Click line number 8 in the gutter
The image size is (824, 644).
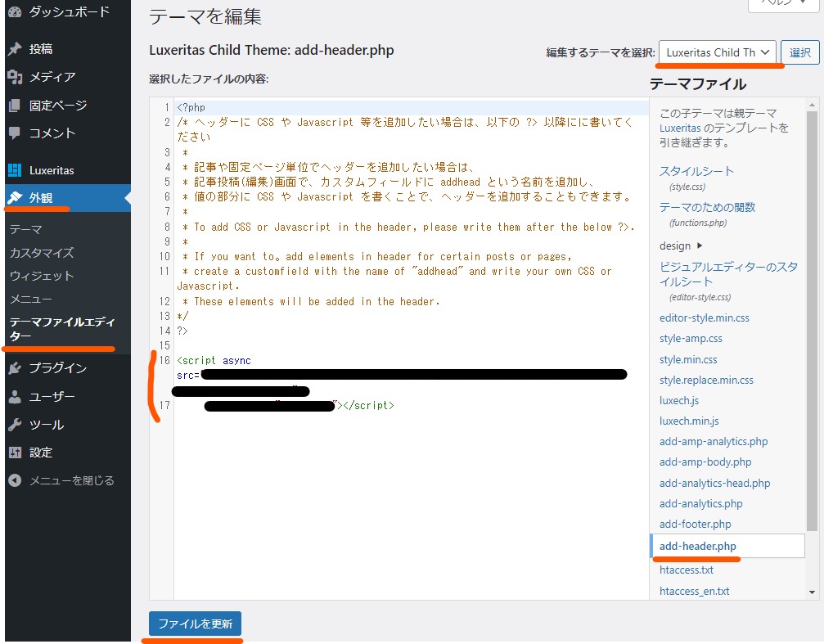pos(167,227)
